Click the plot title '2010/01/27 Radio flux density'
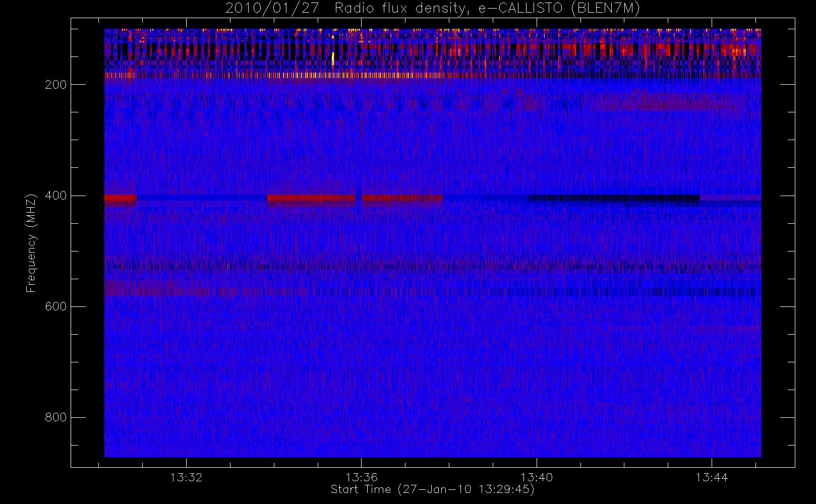This screenshot has height=504, width=816. [x=433, y=9]
